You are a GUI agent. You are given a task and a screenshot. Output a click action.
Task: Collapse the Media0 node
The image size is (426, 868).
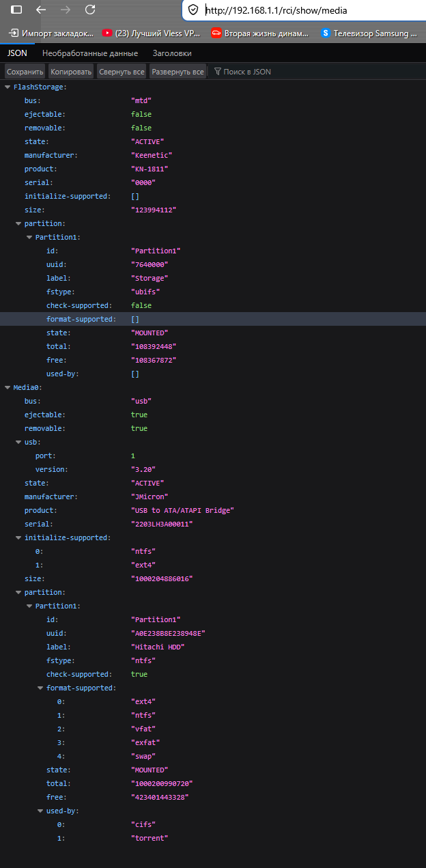pyautogui.click(x=8, y=388)
